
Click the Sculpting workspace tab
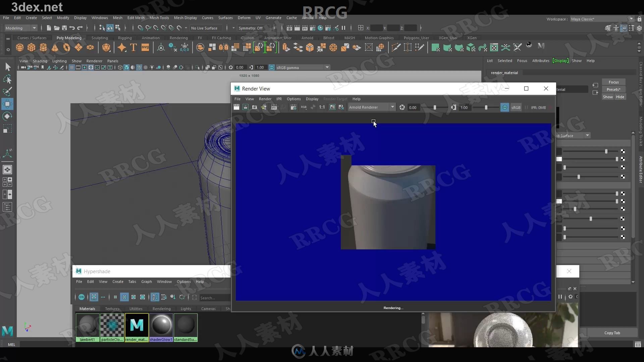pos(100,38)
